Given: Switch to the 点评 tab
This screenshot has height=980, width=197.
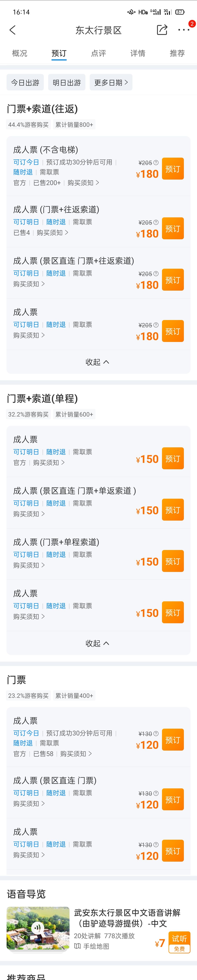Looking at the screenshot, I should point(98,53).
